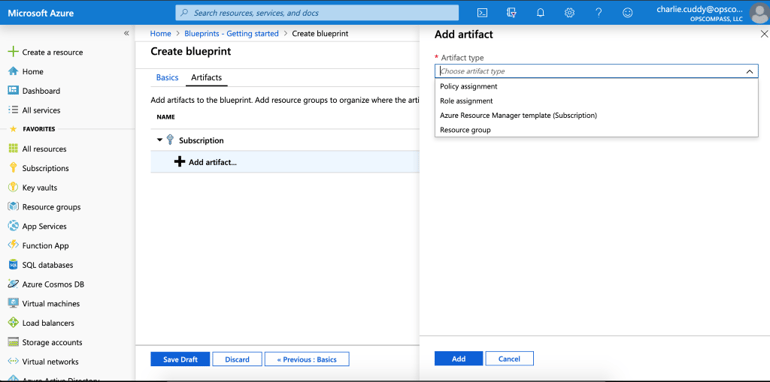Focus the Search resources, services, and docs box
Screen dimensions: 770x382
click(x=317, y=13)
